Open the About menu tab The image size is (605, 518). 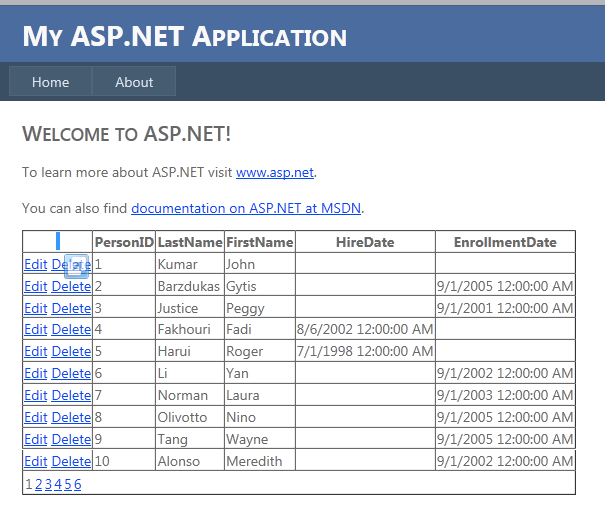pos(134,82)
